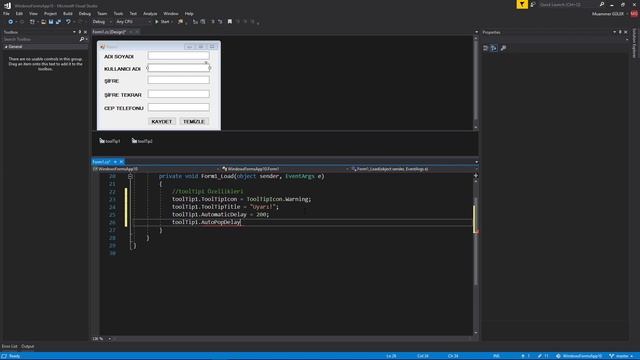This screenshot has height=360, width=640.
Task: Collapse the General group in Toolbox
Action: click(6, 47)
